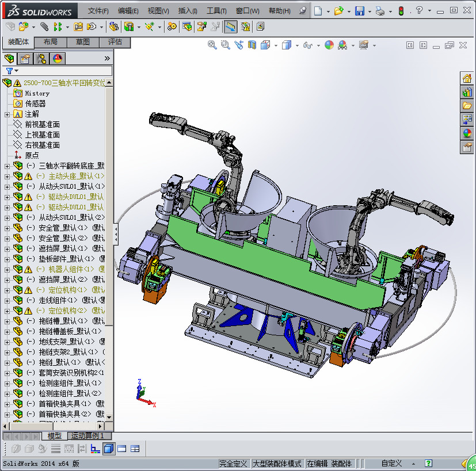
Task: Switch to the 运动算例1 tab
Action: pyautogui.click(x=87, y=436)
